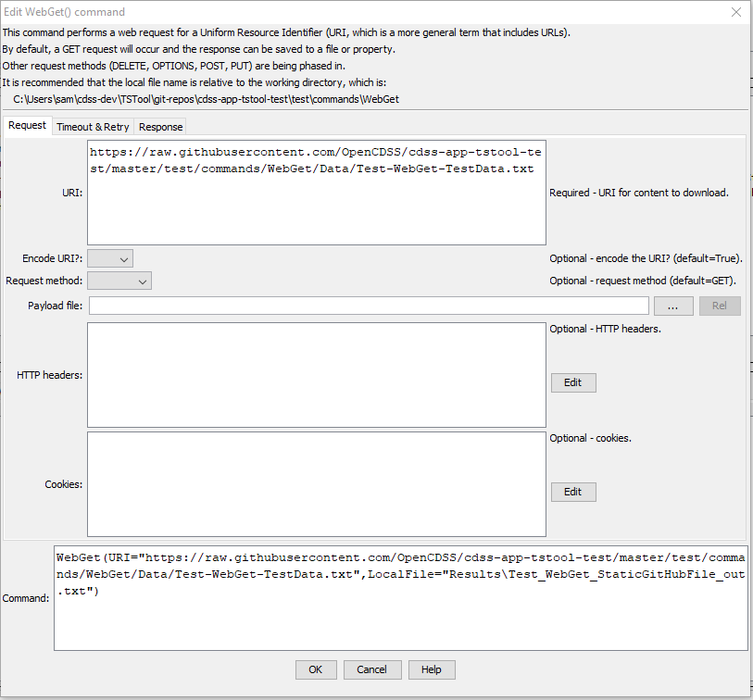Click the 'Optional - cookies.' note
753x700 pixels.
[x=590, y=438]
